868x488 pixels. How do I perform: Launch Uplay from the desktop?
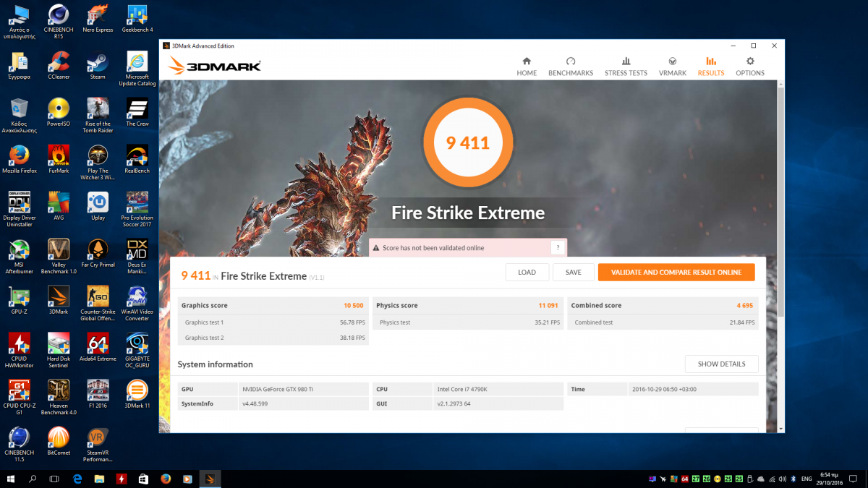point(98,207)
